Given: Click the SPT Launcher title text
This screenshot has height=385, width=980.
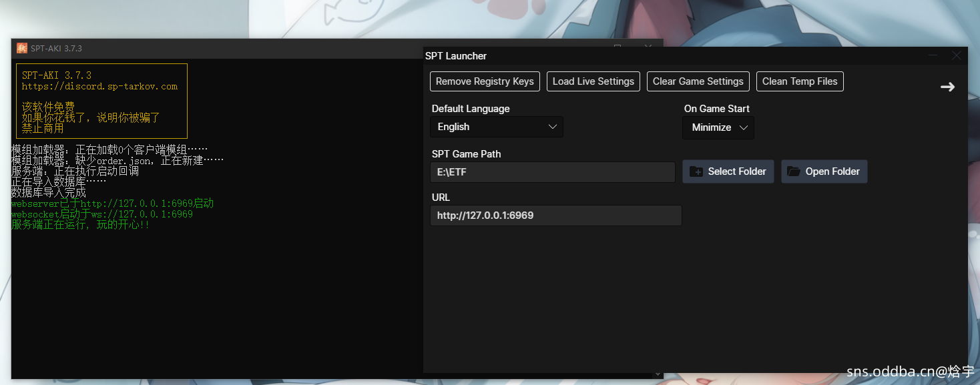Looking at the screenshot, I should [456, 56].
